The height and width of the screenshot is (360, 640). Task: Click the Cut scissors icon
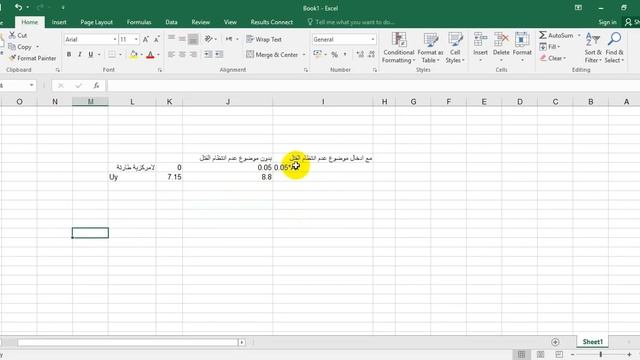(x=12, y=35)
